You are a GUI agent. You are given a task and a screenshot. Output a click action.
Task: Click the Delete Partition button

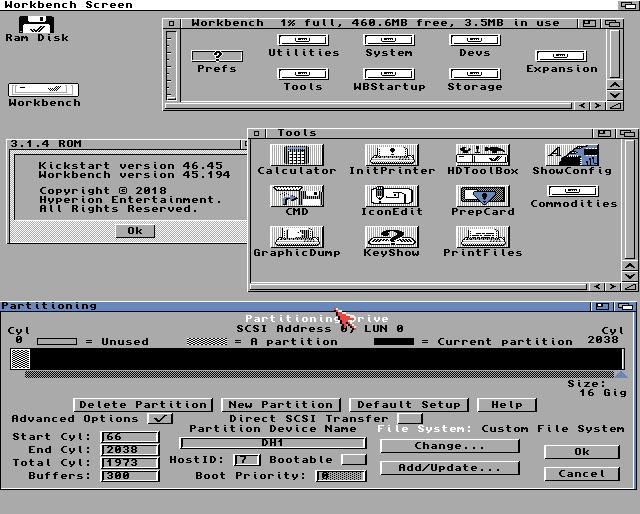pos(144,405)
